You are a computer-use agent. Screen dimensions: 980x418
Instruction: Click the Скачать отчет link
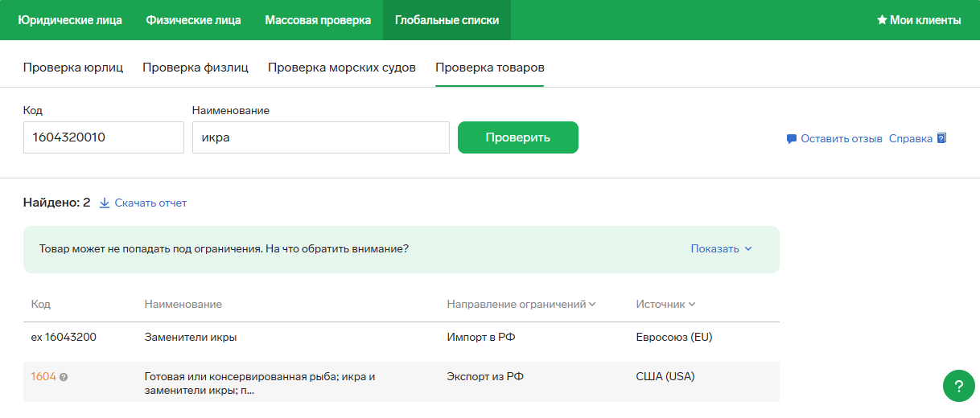pos(150,203)
